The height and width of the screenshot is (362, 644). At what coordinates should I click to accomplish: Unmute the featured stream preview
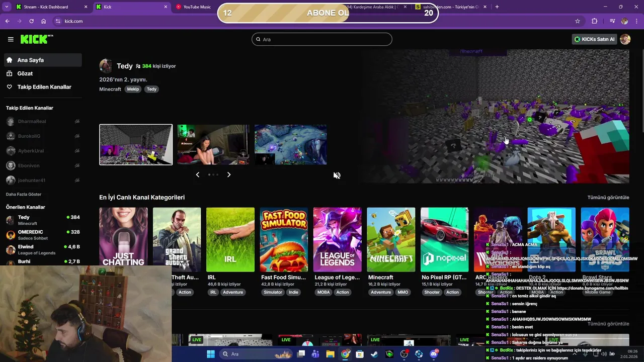(337, 175)
